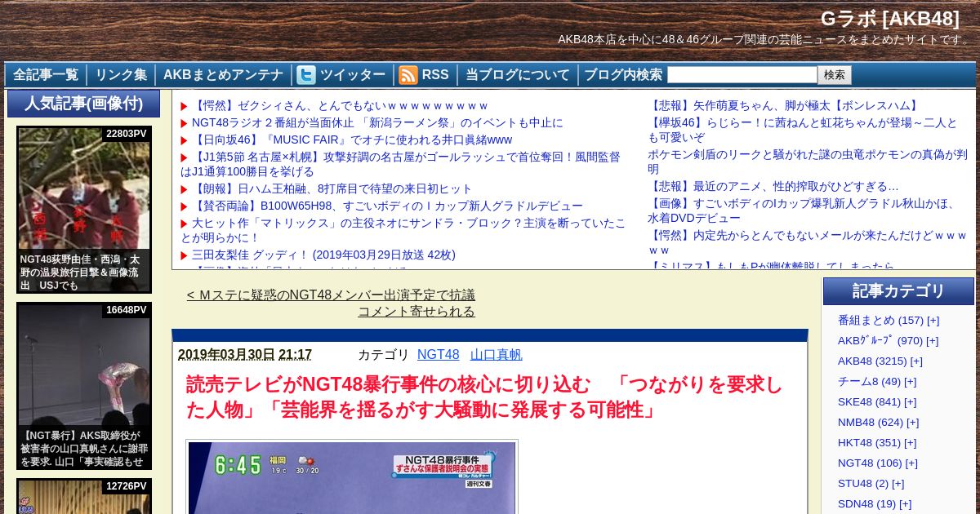Click the 山口真帆 category tag link

click(x=497, y=355)
